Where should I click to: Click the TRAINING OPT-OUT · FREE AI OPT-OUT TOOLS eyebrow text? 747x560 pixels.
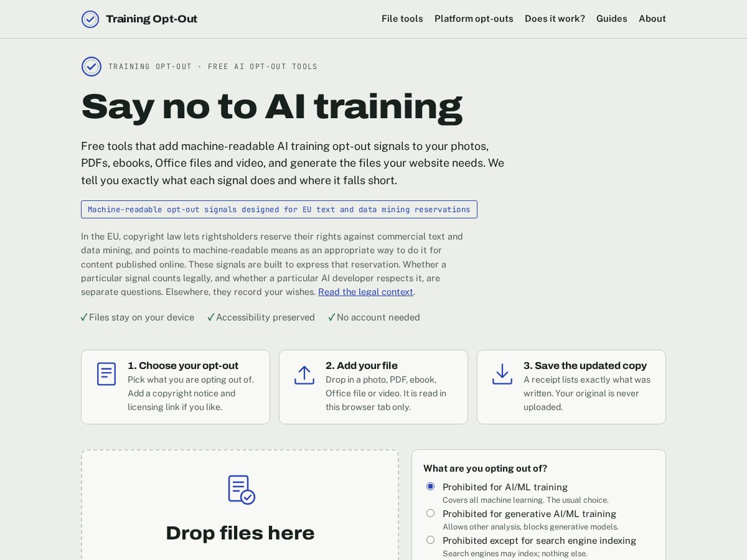213,67
